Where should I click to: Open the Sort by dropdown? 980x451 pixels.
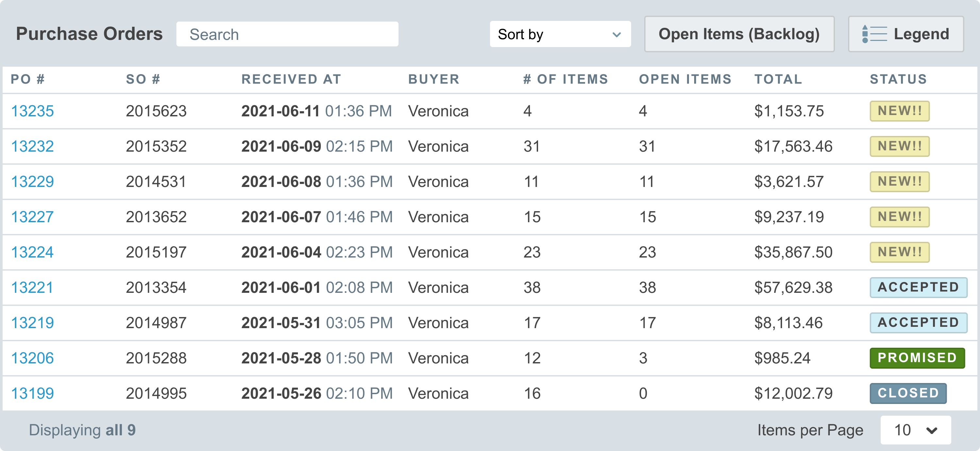[x=560, y=34]
